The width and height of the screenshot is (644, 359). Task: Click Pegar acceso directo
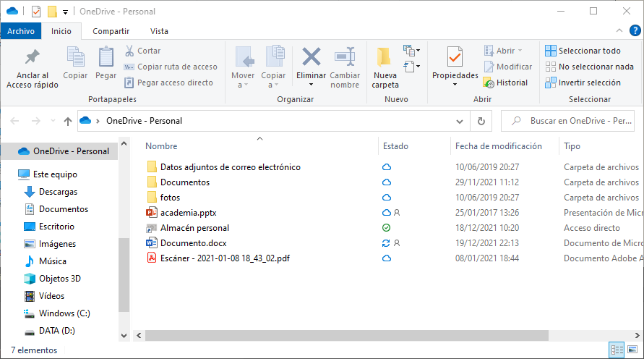pos(168,83)
